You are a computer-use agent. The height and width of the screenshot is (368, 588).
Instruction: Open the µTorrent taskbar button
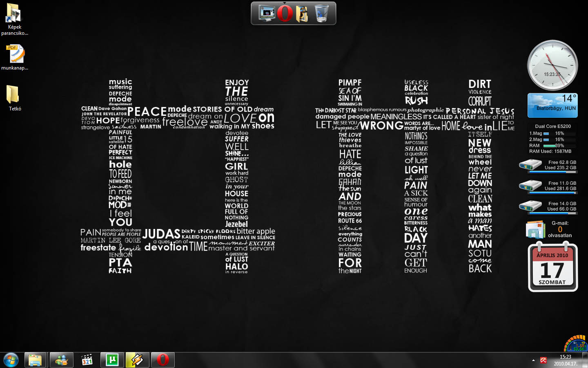click(x=112, y=360)
